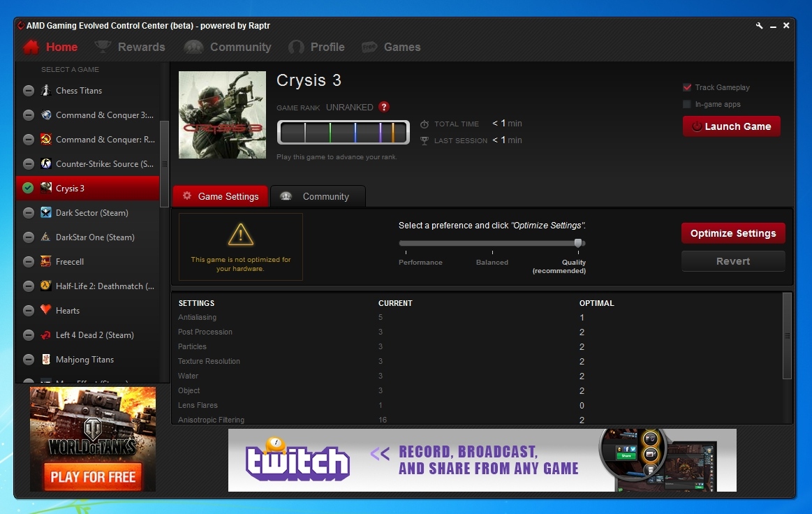Click the Counter-Strike: Source game icon

[x=46, y=163]
